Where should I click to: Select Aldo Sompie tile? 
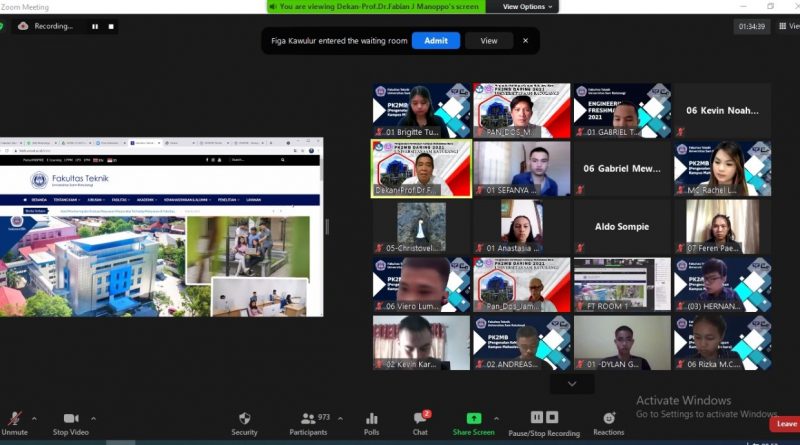point(622,227)
